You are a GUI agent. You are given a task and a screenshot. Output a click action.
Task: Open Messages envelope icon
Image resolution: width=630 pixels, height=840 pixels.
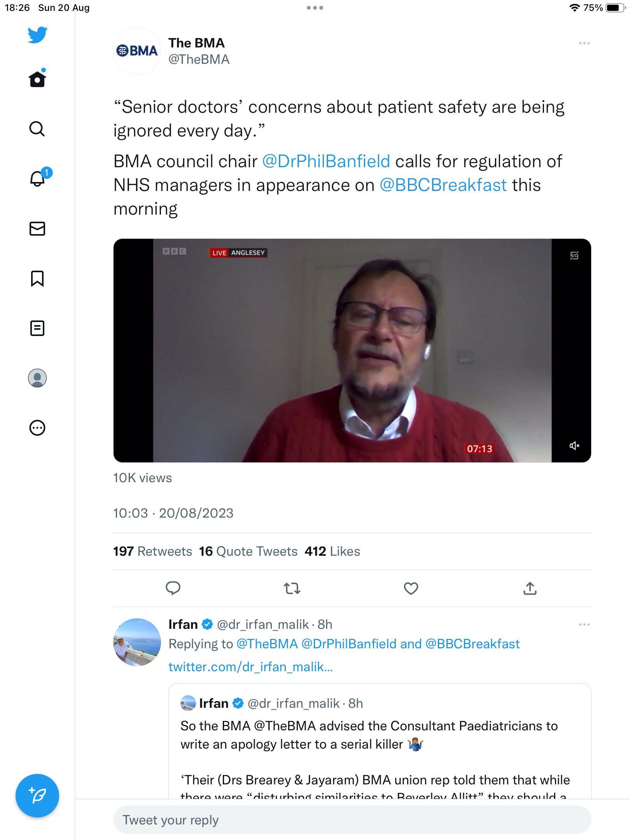pyautogui.click(x=37, y=229)
